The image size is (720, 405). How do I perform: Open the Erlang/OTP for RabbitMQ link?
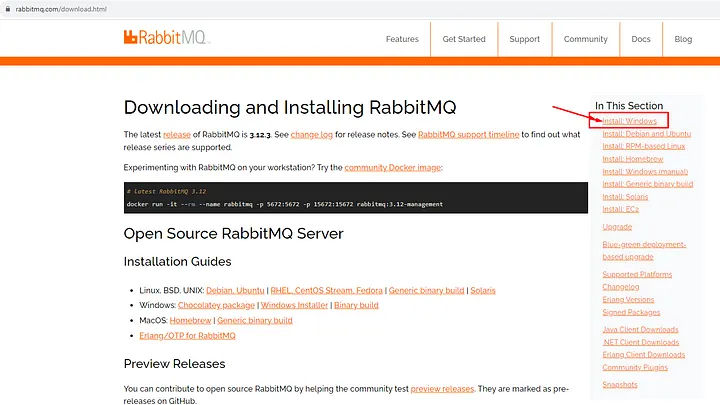189,335
